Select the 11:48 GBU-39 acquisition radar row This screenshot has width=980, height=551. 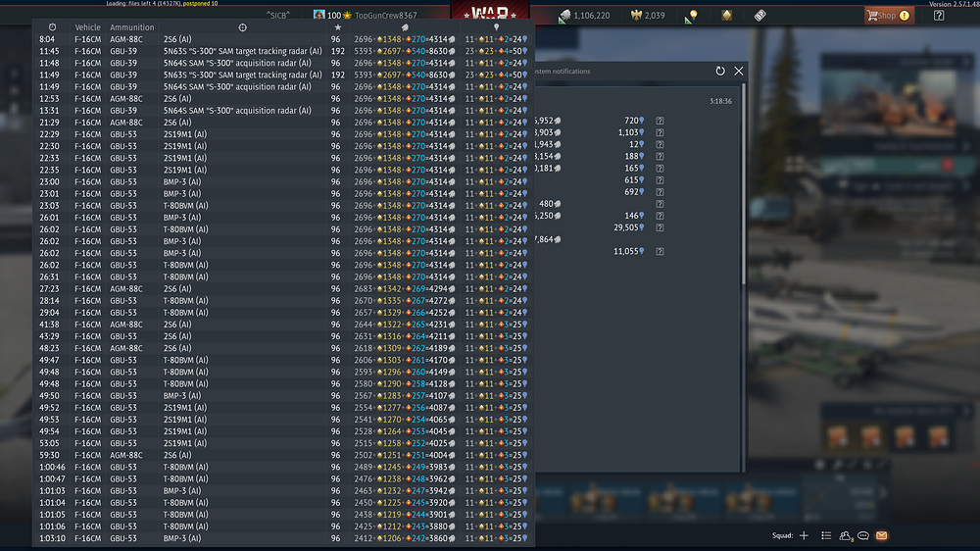click(284, 63)
